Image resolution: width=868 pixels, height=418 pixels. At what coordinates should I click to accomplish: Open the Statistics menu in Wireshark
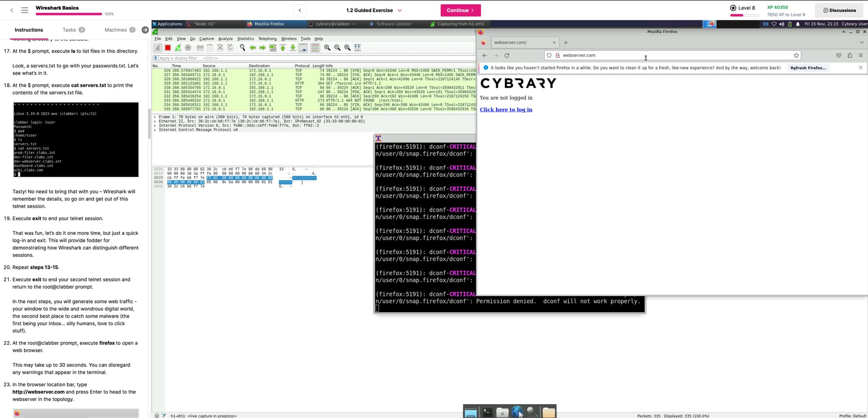click(x=245, y=39)
